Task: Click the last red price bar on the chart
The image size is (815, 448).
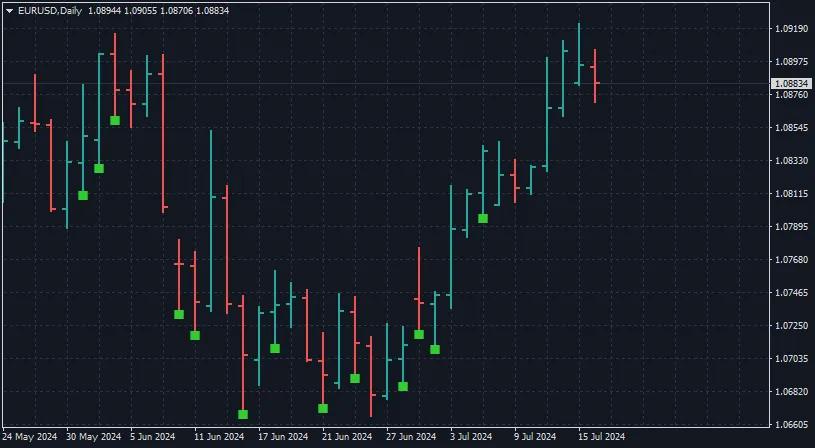Action: pos(595,75)
